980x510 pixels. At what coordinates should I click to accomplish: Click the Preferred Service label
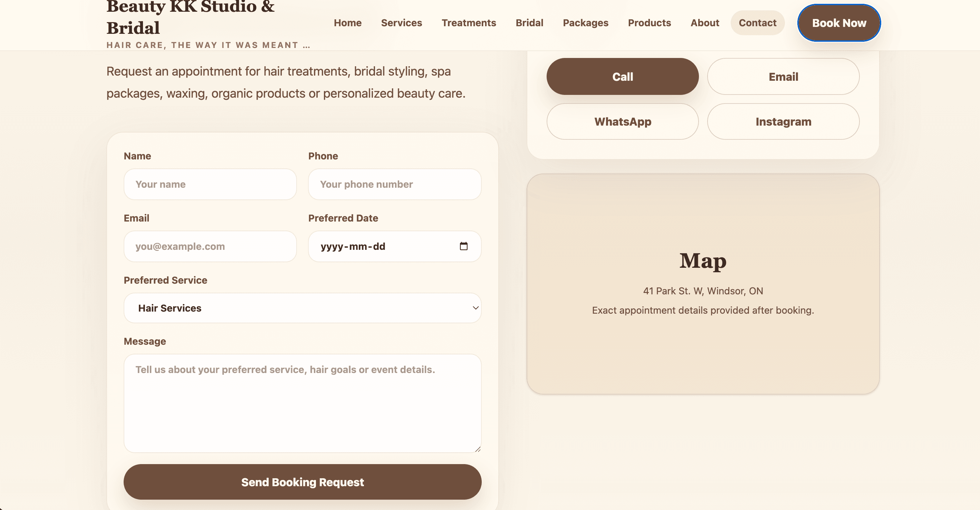[165, 281]
